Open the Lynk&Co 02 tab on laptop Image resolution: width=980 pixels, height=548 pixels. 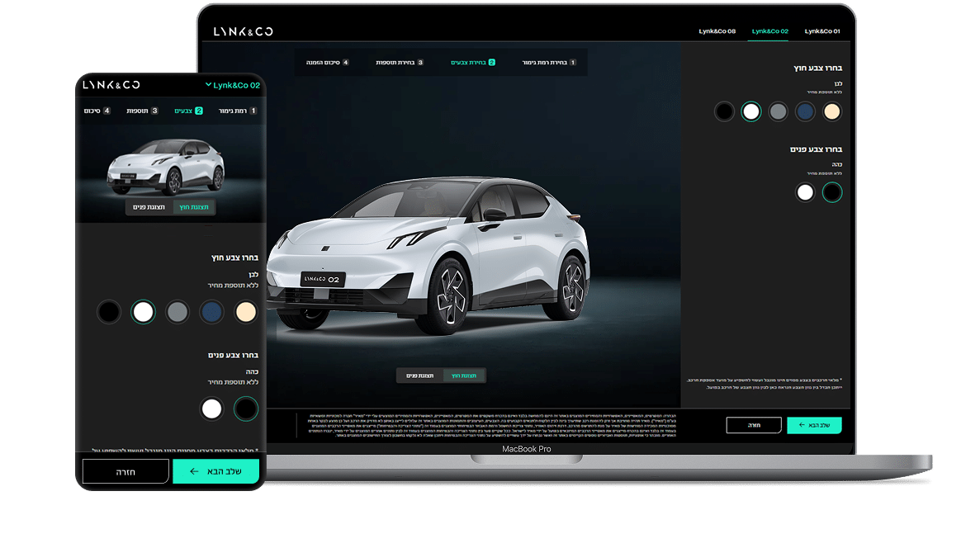tap(770, 31)
